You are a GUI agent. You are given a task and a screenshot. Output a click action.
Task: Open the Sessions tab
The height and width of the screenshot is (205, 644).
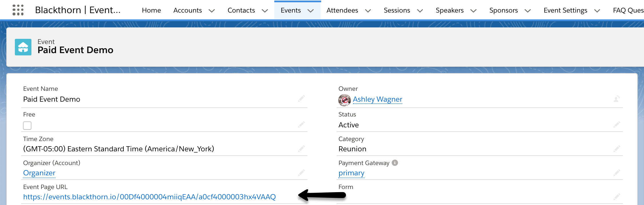397,10
